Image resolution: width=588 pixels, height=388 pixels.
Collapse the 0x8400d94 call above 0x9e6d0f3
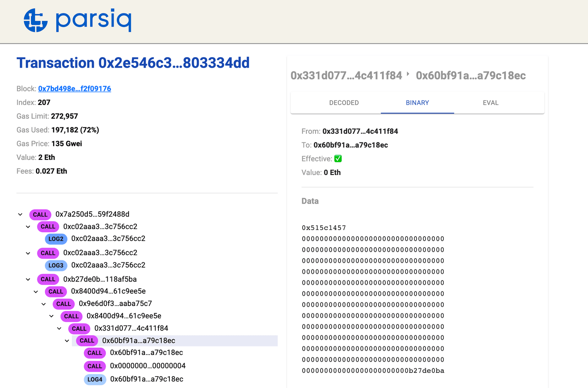click(36, 291)
